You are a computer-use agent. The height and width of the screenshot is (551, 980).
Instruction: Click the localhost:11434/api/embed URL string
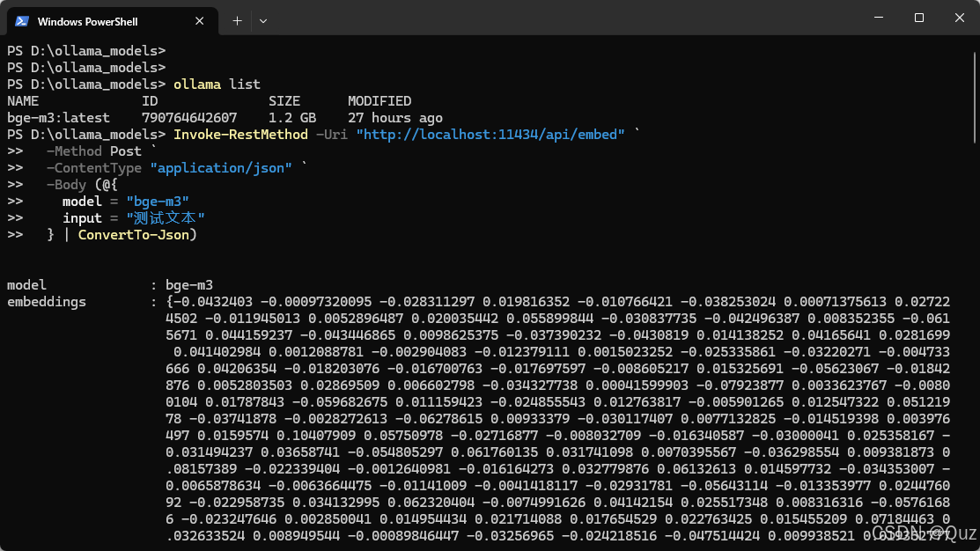pyautogui.click(x=490, y=135)
